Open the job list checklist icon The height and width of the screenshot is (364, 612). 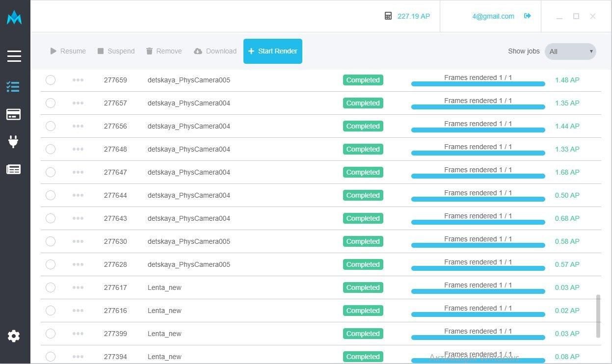pos(13,87)
